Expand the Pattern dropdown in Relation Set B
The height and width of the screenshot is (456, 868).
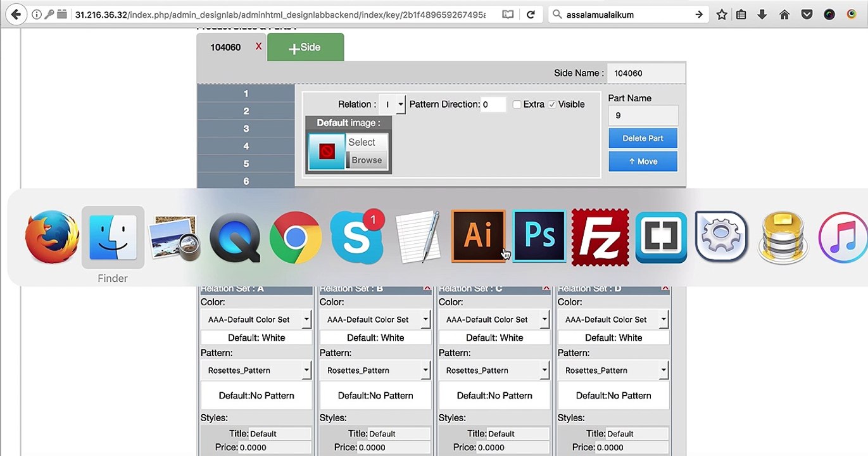click(375, 370)
